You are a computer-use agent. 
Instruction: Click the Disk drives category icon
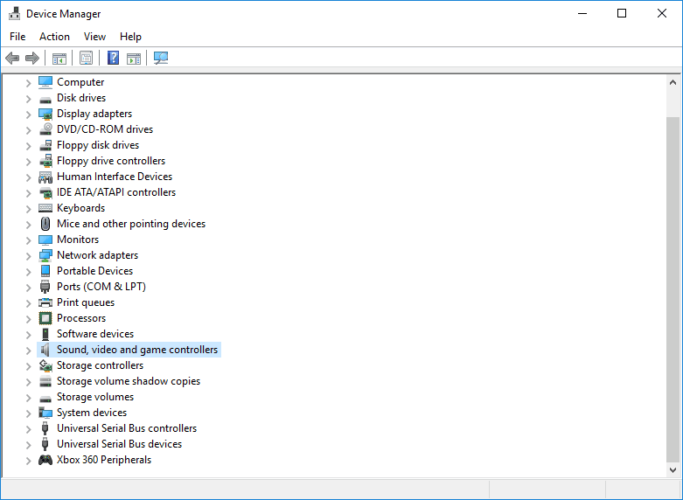click(x=45, y=99)
